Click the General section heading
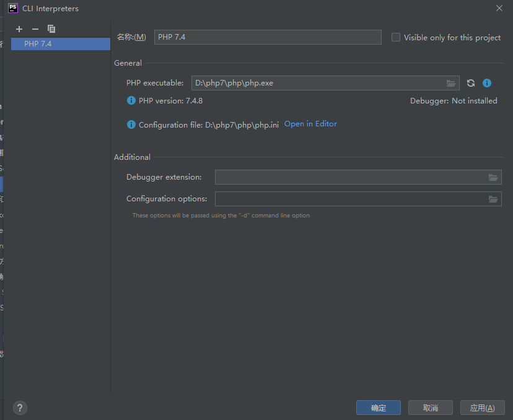The width and height of the screenshot is (513, 420). click(128, 63)
